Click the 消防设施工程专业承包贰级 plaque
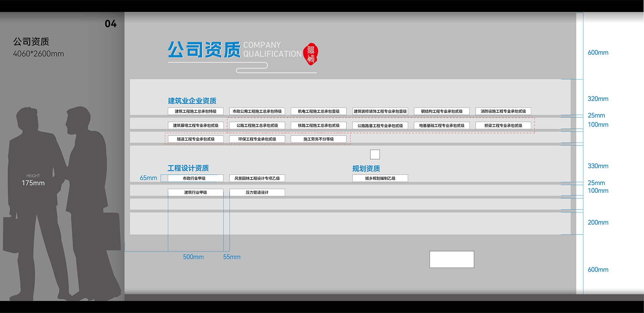The image size is (644, 313). 503,111
